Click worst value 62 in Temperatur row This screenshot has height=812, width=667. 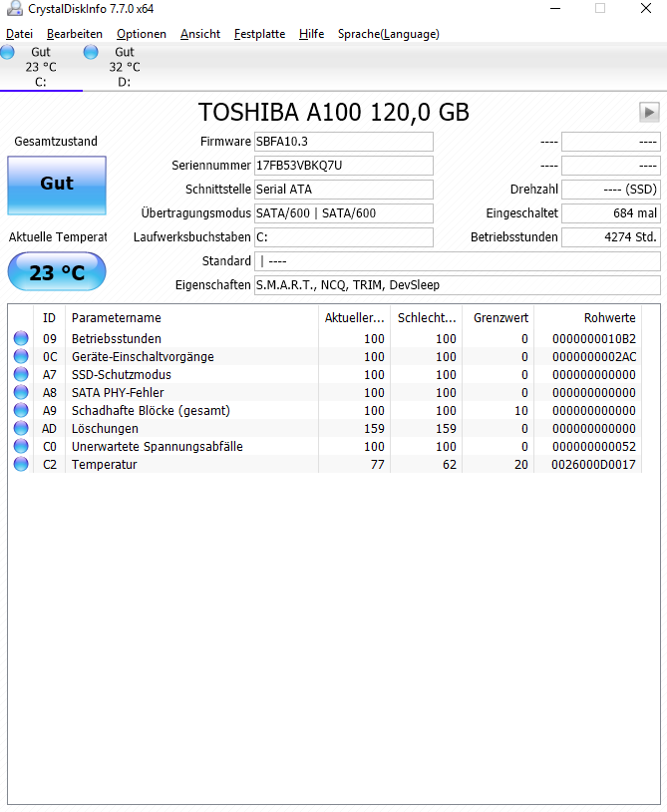pyautogui.click(x=450, y=465)
